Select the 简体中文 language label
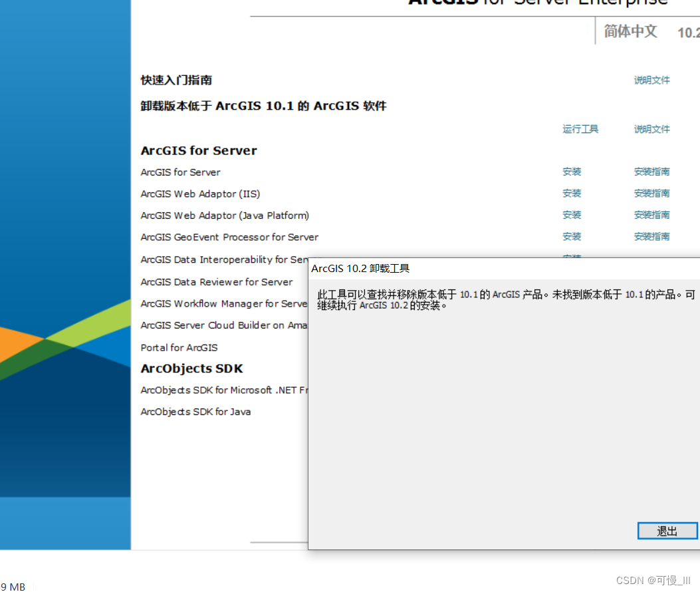 [x=630, y=31]
